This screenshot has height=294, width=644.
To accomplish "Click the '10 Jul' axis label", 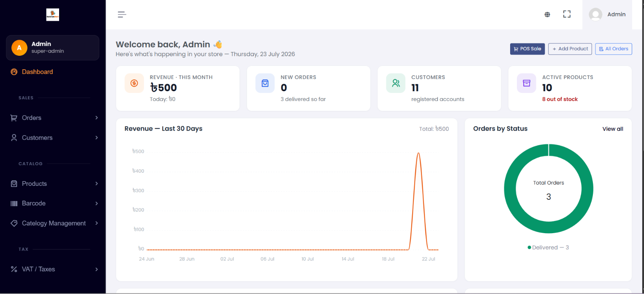I will [x=307, y=259].
